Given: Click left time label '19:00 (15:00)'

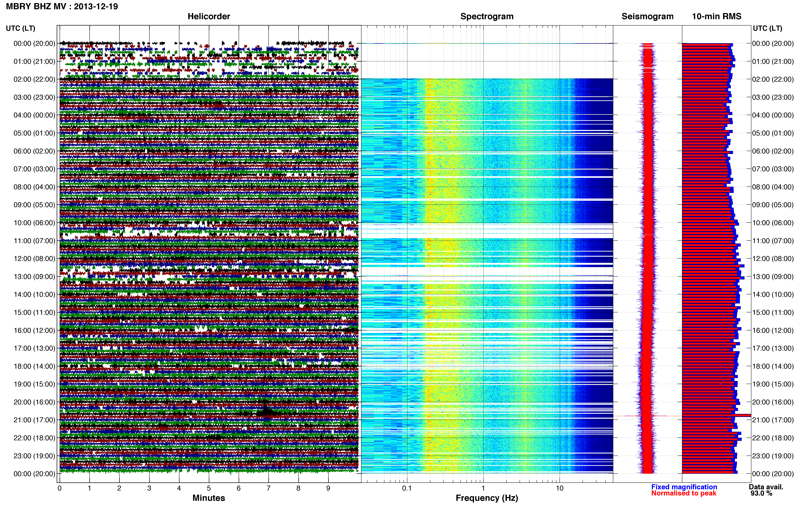Looking at the screenshot, I should [34, 384].
